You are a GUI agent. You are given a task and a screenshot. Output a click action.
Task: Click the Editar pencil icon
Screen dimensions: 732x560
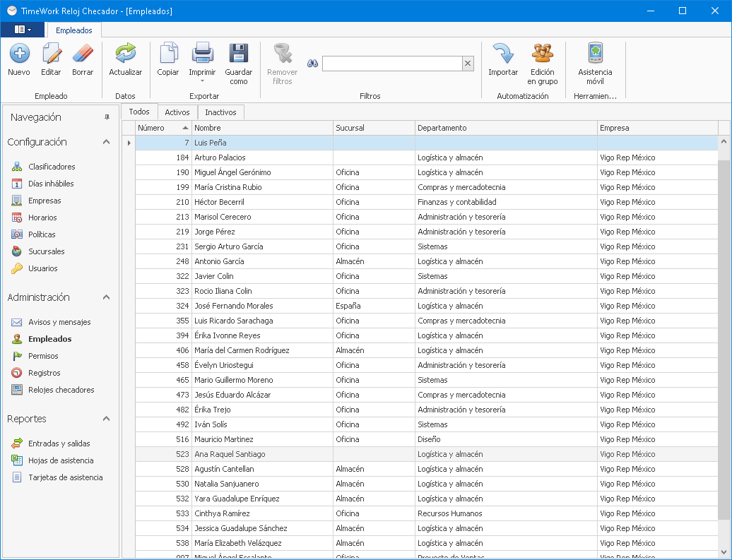pos(51,54)
